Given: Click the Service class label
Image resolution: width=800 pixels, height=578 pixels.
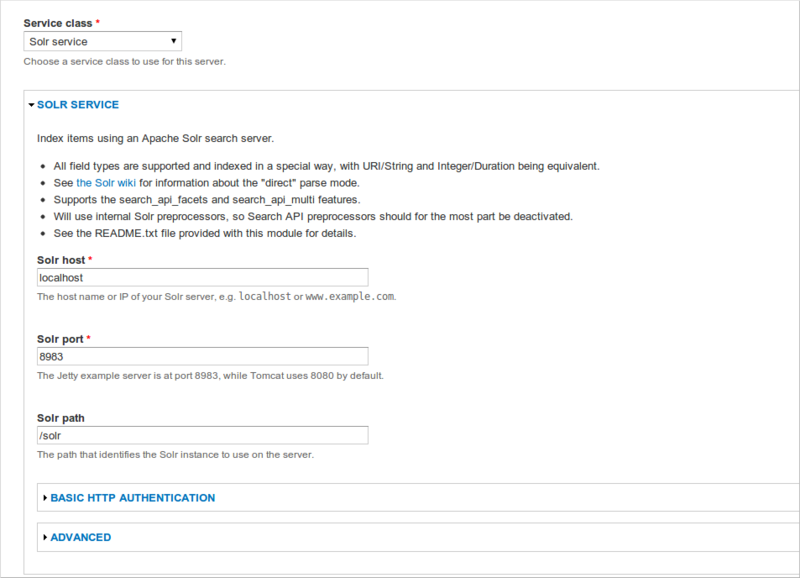Looking at the screenshot, I should point(62,21).
